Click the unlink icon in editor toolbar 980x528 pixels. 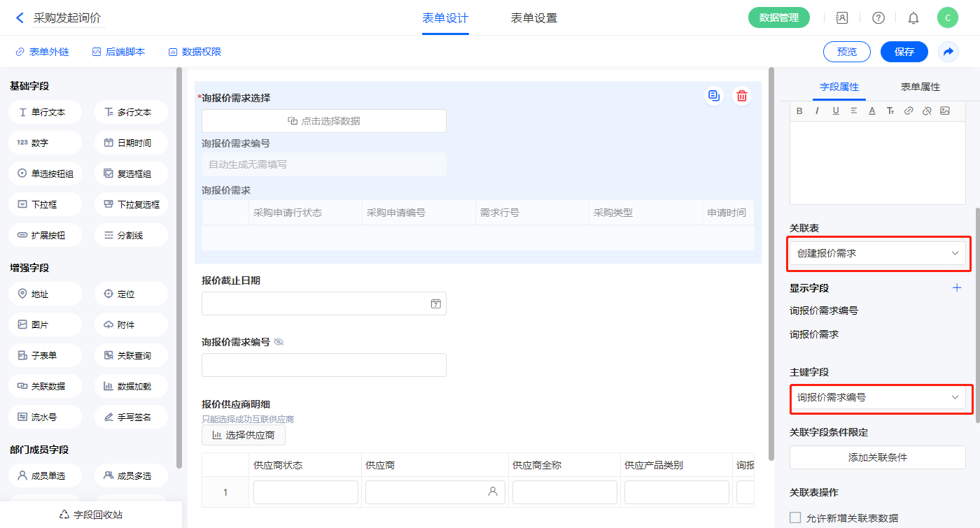point(926,110)
